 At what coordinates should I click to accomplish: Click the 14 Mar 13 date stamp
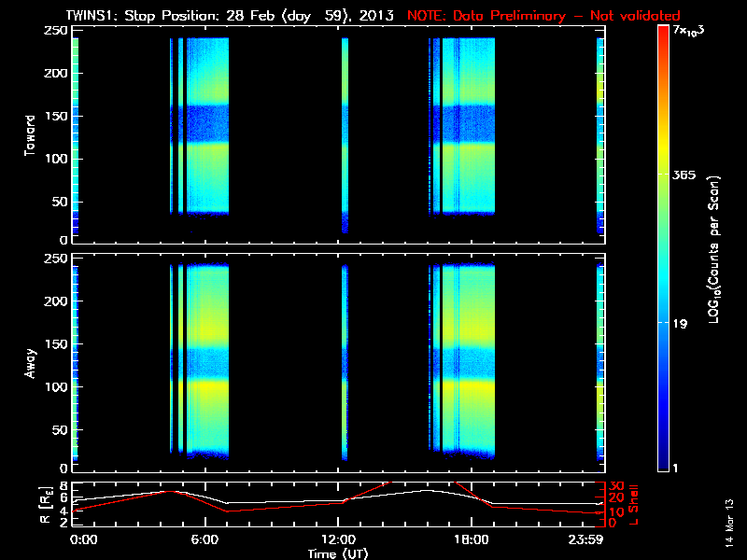729,521
